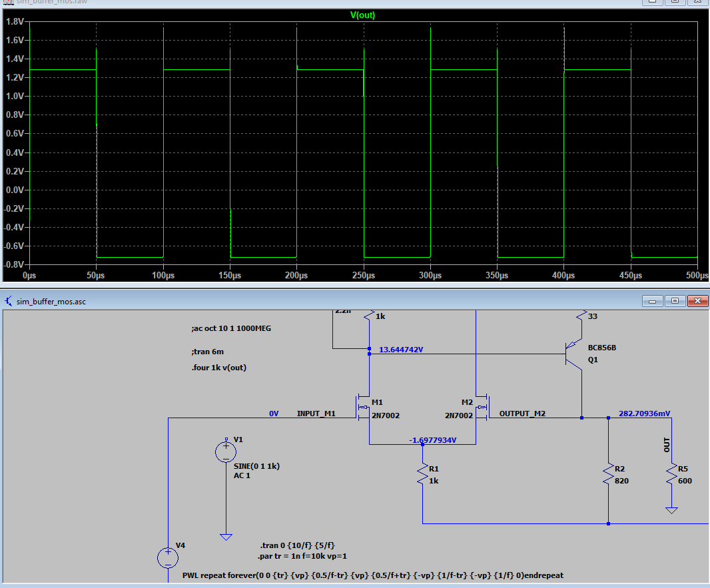The width and height of the screenshot is (710, 588).
Task: Select the 1k resistor above M1 drain
Action: point(370,316)
